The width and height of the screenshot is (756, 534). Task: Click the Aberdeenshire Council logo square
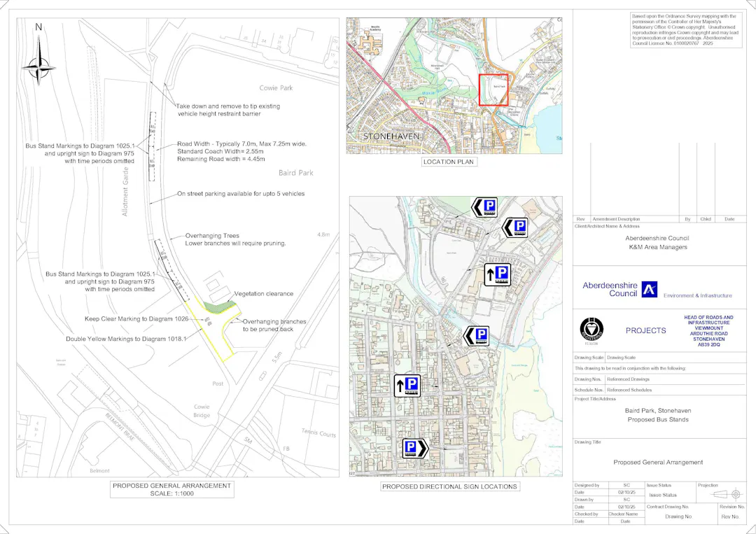pos(649,289)
